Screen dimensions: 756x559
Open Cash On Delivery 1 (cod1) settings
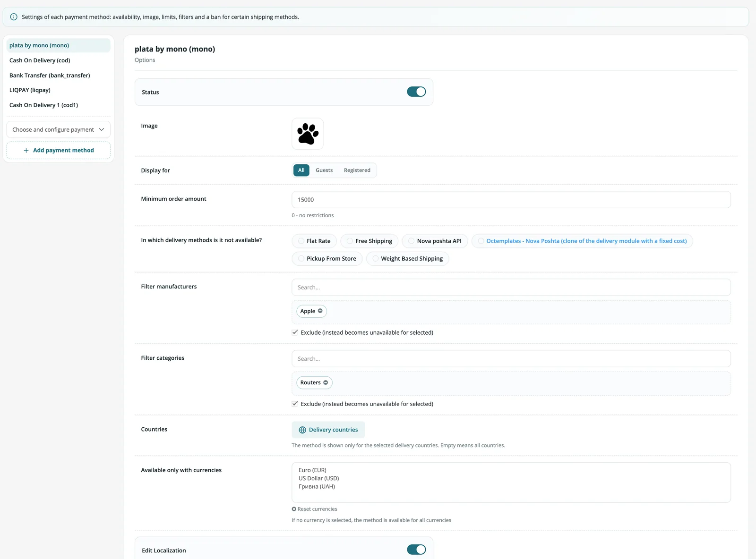click(x=59, y=105)
